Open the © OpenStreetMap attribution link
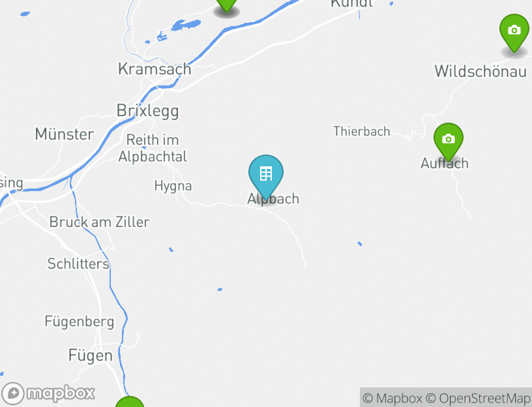532x407 pixels. [478, 398]
